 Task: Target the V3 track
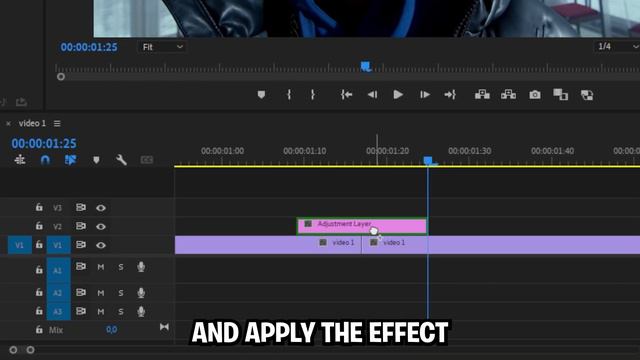point(58,208)
